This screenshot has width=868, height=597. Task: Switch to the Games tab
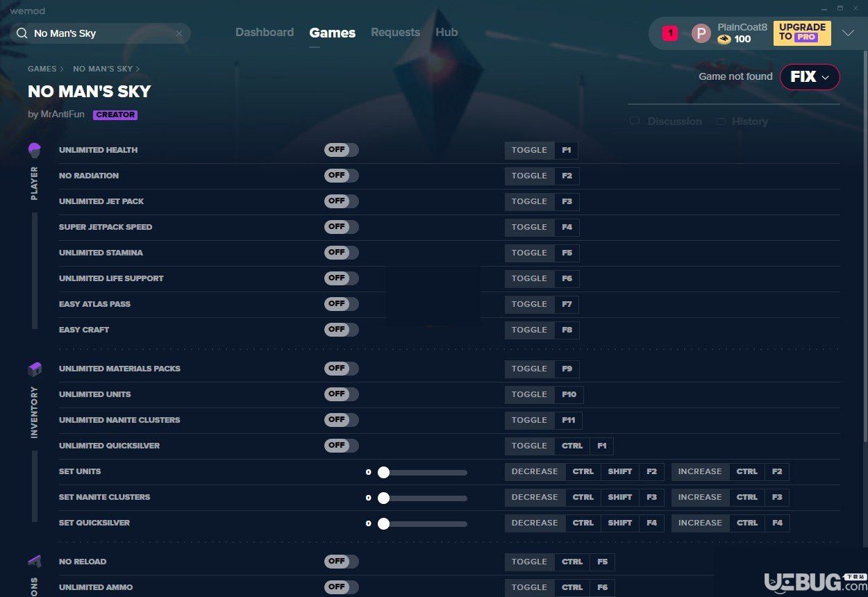[x=333, y=33]
